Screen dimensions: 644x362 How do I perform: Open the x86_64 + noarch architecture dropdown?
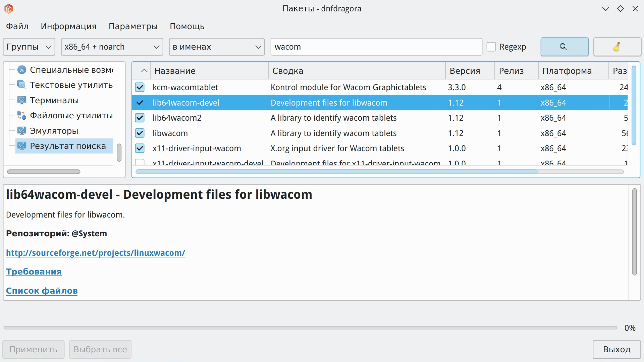pos(112,47)
